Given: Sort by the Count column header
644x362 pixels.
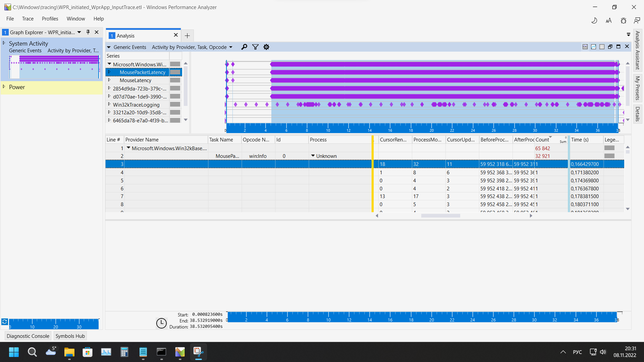Looking at the screenshot, I should 551,139.
